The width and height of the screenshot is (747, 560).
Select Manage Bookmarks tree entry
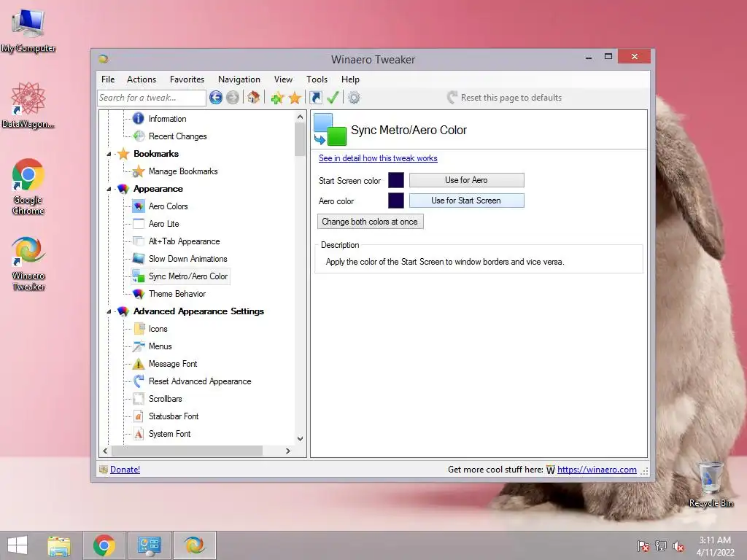pyautogui.click(x=183, y=171)
